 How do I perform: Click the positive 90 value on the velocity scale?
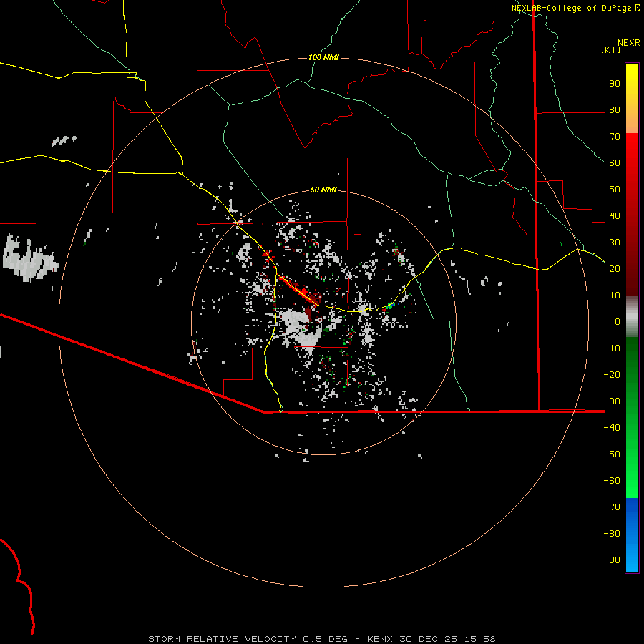point(615,84)
